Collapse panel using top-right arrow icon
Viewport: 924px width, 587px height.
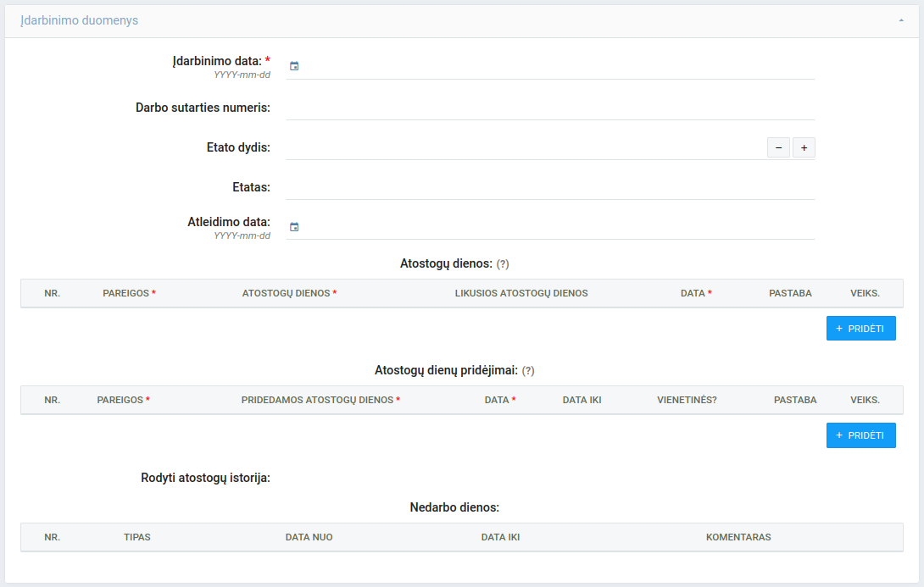point(901,20)
